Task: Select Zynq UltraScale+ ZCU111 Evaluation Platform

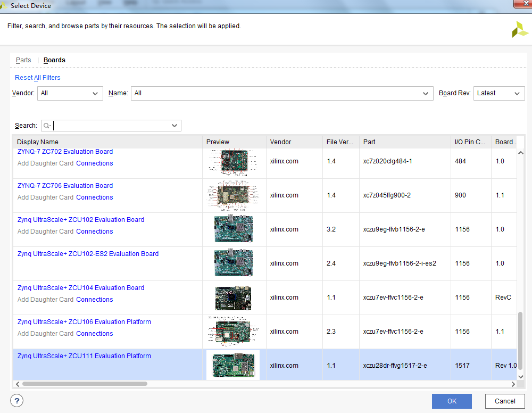Action: pyautogui.click(x=84, y=356)
